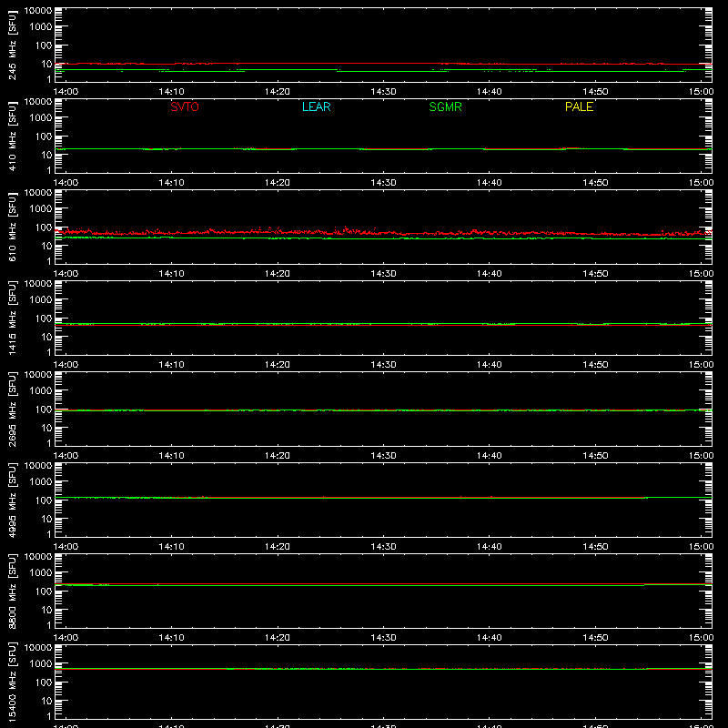Click the 10000 tick on the 245 MHz plot
Image resolution: width=728 pixels, height=728 pixels.
tap(38, 11)
